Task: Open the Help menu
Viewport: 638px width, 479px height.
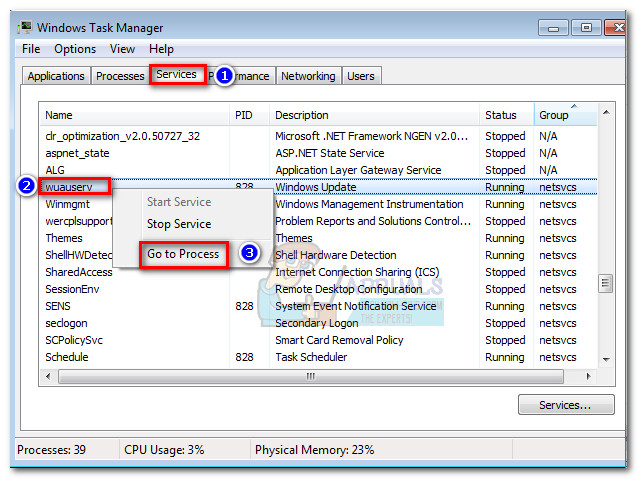Action: point(161,48)
